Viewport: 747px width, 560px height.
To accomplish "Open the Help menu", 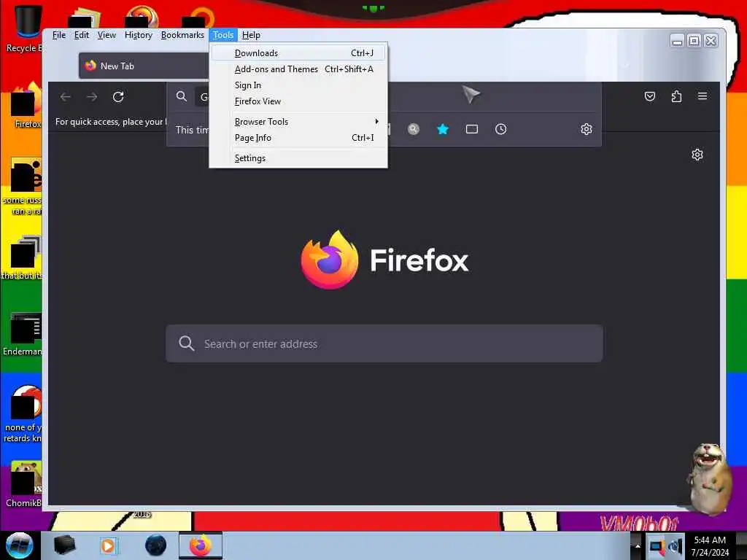I will (251, 35).
